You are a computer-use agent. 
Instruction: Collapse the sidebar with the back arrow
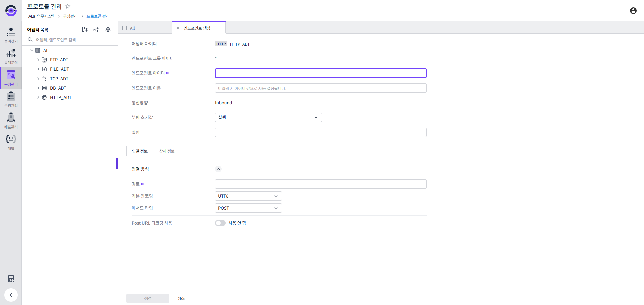point(11,295)
